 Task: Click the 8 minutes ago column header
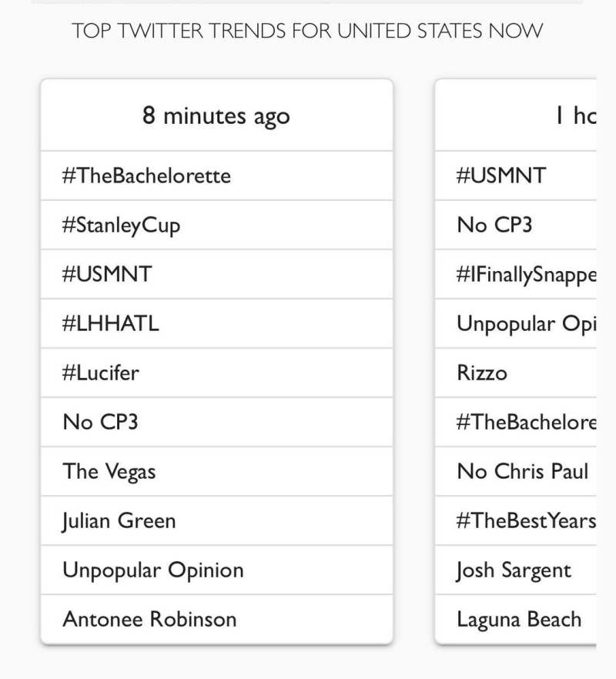(216, 115)
